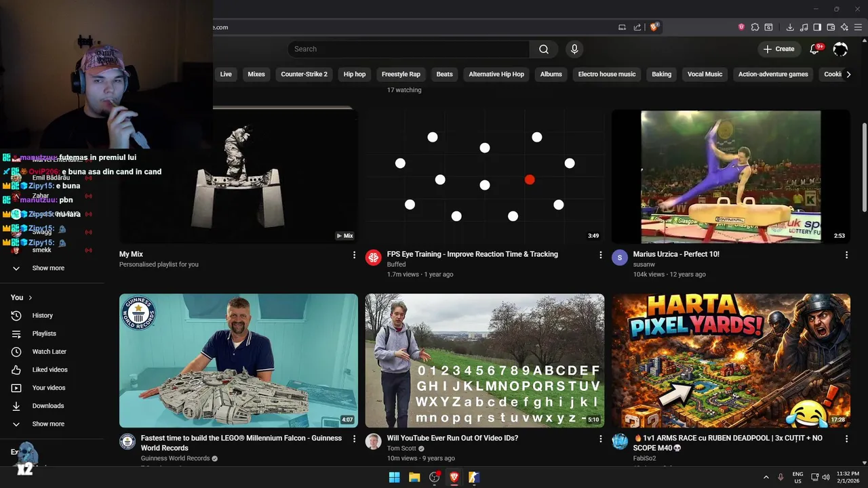Open more options for Marius Urzica video
Viewport: 868px width, 488px height.
846,255
